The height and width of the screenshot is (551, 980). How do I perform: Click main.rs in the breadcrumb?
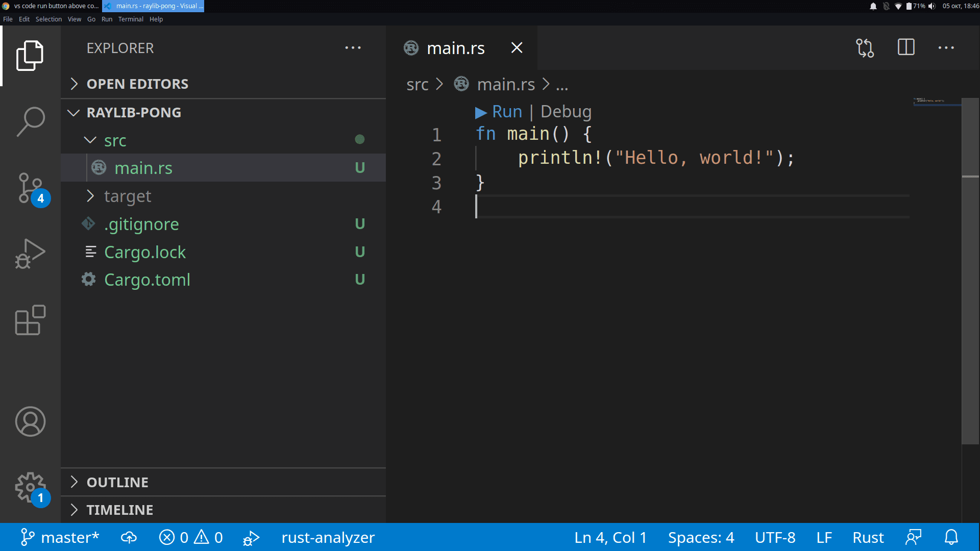pyautogui.click(x=506, y=84)
